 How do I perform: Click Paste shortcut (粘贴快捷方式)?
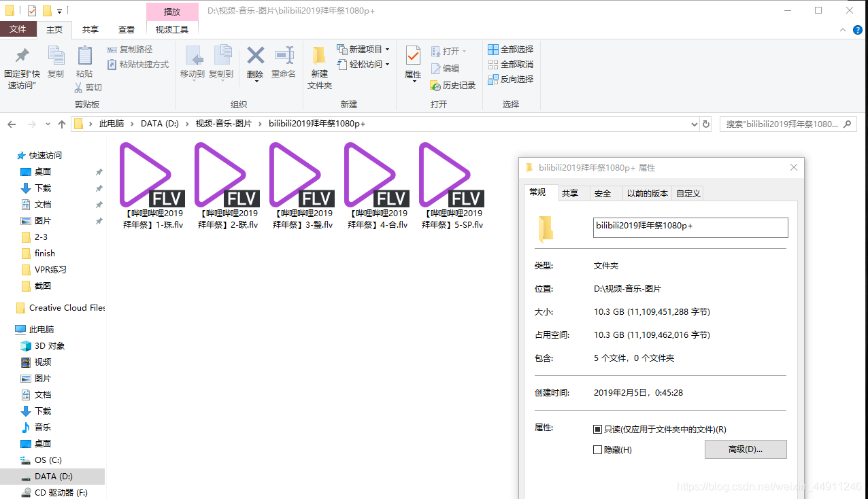[138, 65]
